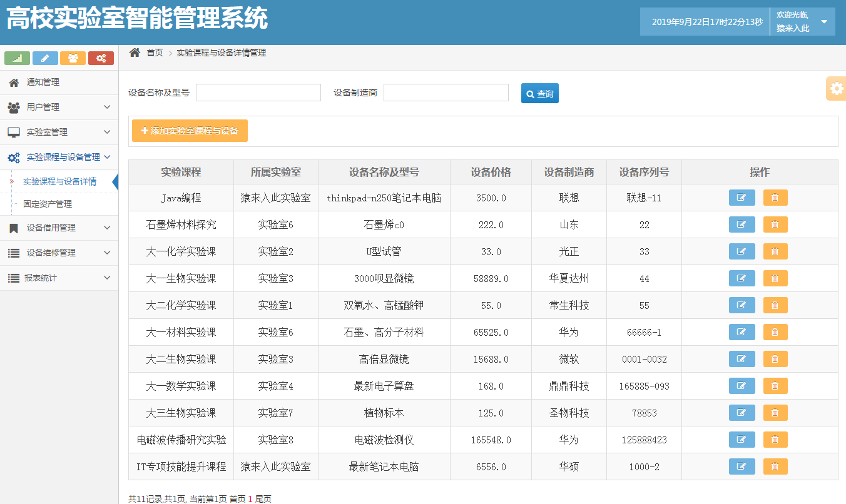
Task: Delete the 大二生物实验课 row
Action: [775, 359]
